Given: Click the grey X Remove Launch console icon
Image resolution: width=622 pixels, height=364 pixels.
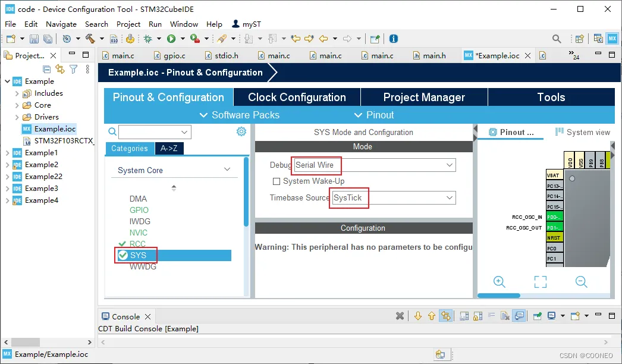Looking at the screenshot, I should pos(400,316).
